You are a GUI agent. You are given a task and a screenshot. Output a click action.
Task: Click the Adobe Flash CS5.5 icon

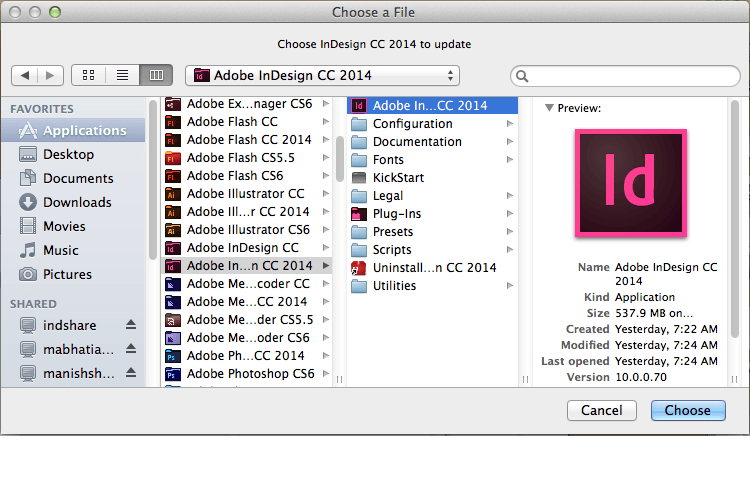click(173, 158)
